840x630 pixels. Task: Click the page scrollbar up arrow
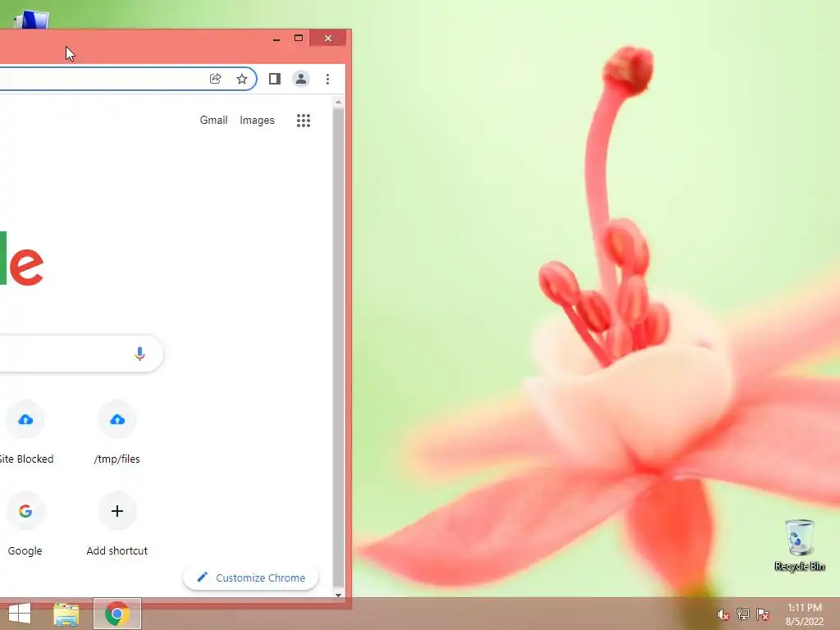tap(338, 102)
